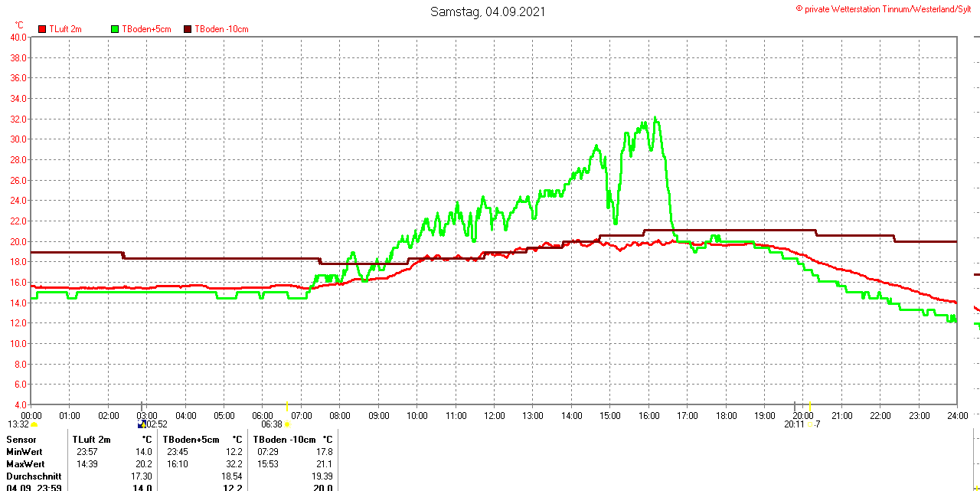Click the sunset icon at 20:11
Screen dimensions: 980x491
(810, 424)
